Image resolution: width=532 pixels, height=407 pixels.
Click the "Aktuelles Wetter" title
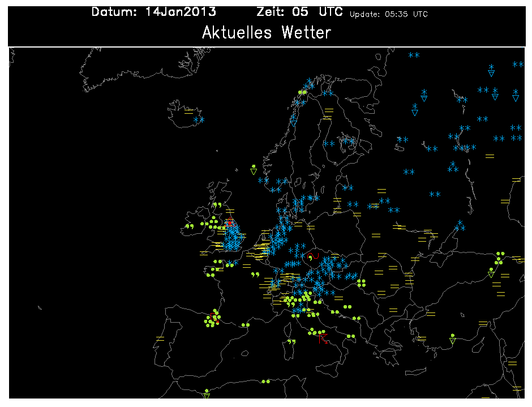pos(266,33)
